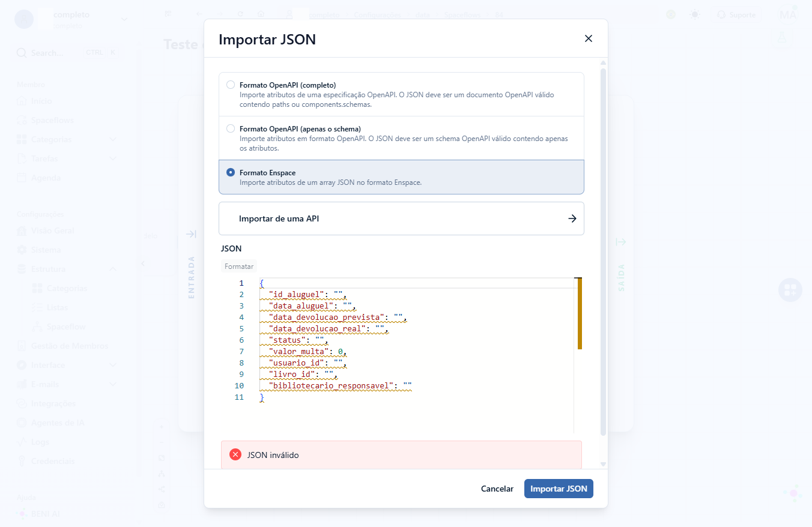Click the Cancelar button
The image size is (812, 527).
pyautogui.click(x=497, y=489)
